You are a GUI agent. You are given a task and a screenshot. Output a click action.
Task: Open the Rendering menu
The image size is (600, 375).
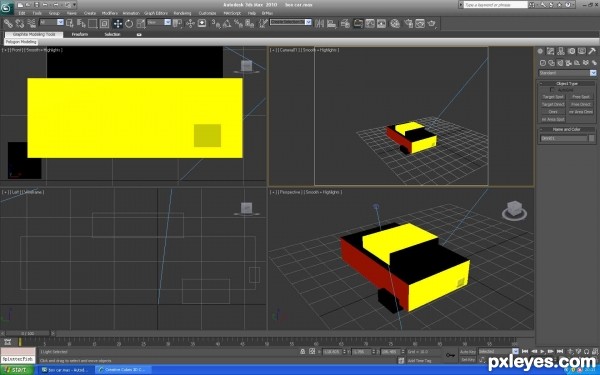[x=182, y=13]
